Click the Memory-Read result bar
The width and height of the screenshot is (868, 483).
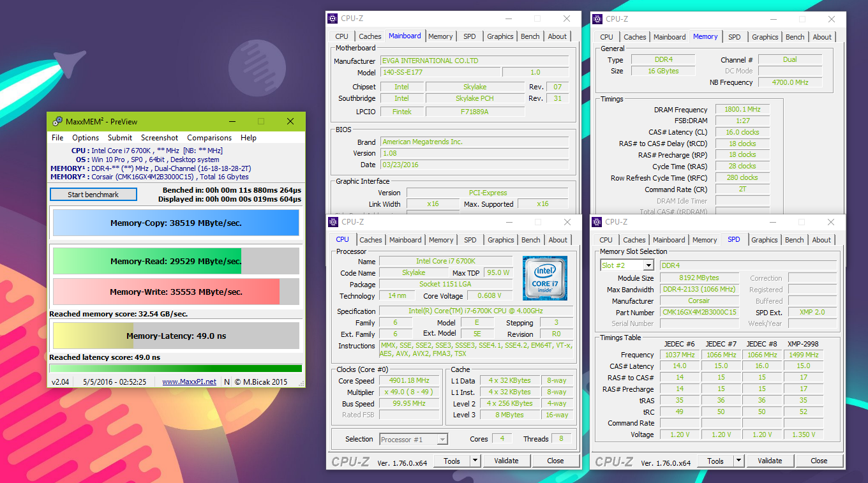coord(176,261)
